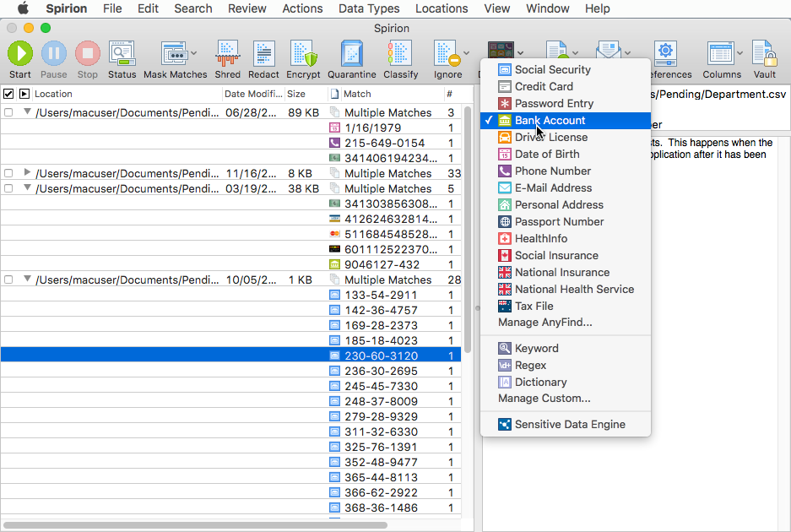Screen dimensions: 791x532
Task: Click the results vertical scrollbar
Action: tap(468, 230)
